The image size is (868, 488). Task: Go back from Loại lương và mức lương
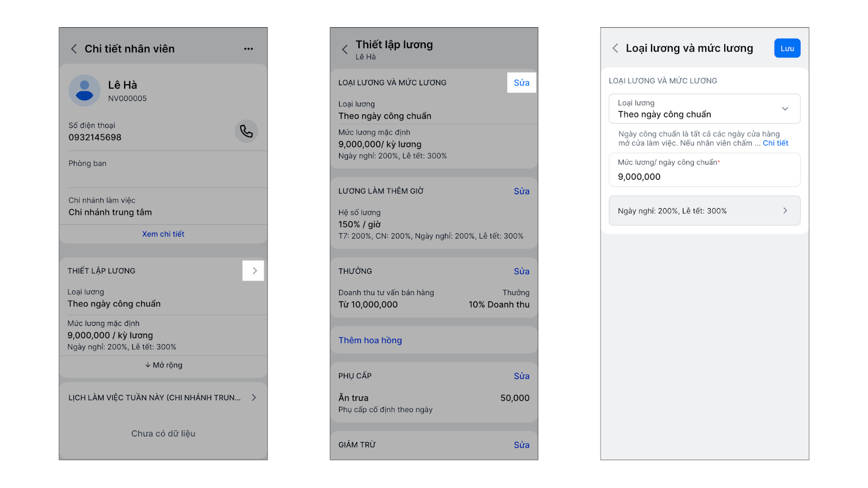pos(615,48)
